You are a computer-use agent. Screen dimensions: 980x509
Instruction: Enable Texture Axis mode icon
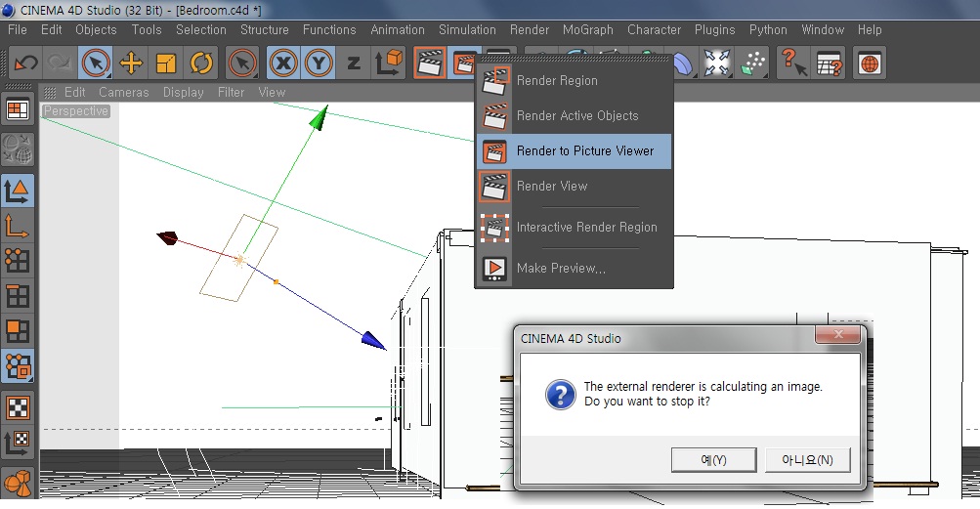(17, 443)
